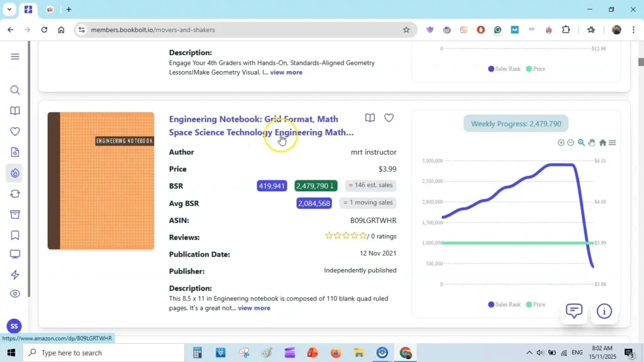
Task: Open the search icon in the left sidebar
Action: (x=15, y=90)
